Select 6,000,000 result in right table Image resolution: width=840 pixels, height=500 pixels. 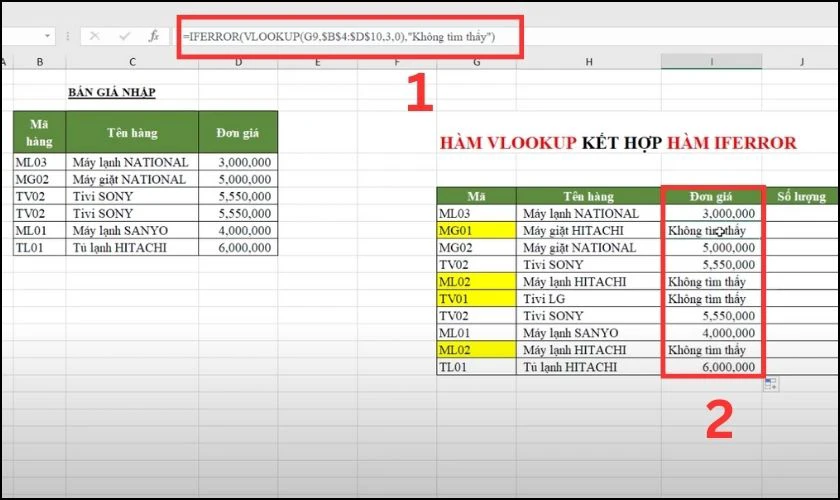point(711,367)
